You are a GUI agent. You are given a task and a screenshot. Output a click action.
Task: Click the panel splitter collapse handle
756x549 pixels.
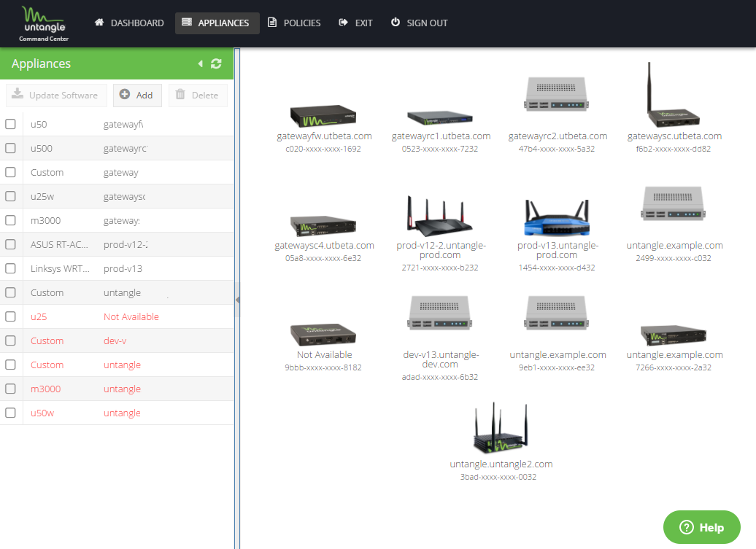pos(237,300)
